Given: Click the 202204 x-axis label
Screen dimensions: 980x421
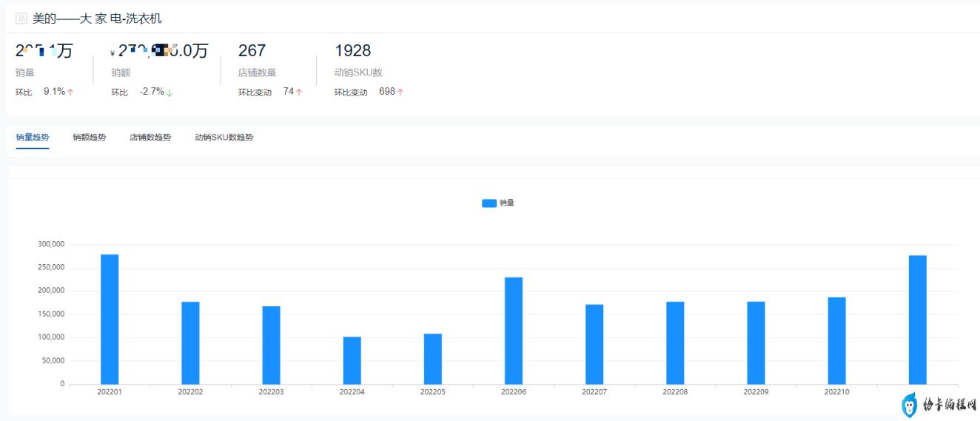Looking at the screenshot, I should tap(352, 392).
